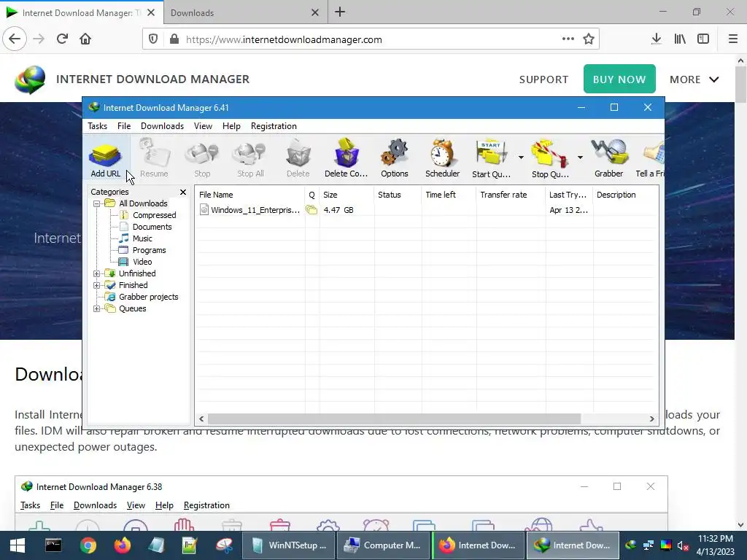Click the BUY NOW button on webpage

(x=619, y=79)
